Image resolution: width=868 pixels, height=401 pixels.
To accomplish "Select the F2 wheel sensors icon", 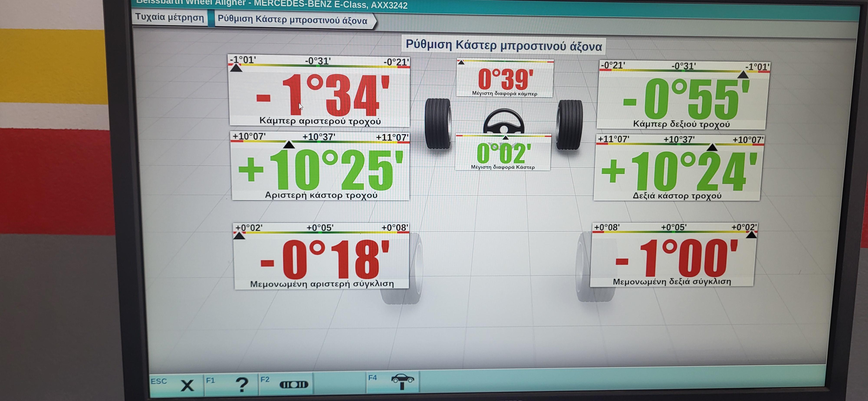I will click(286, 383).
